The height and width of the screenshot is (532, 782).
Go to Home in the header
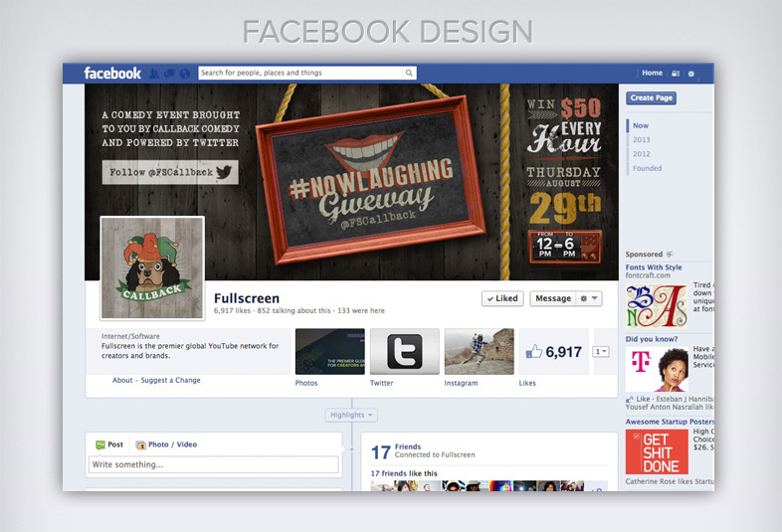[x=652, y=73]
